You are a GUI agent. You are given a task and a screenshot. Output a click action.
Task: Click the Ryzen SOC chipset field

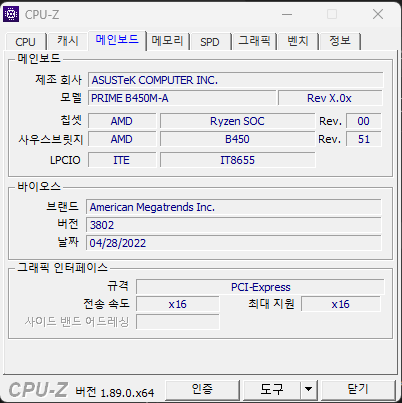pos(237,121)
